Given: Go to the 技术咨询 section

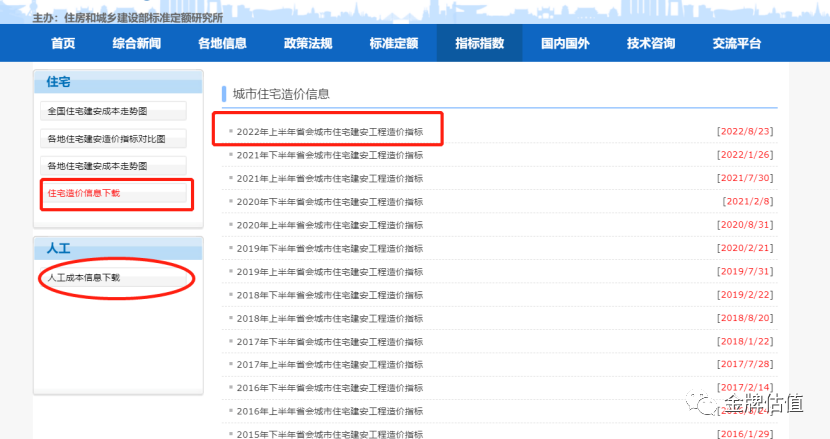Looking at the screenshot, I should (651, 43).
